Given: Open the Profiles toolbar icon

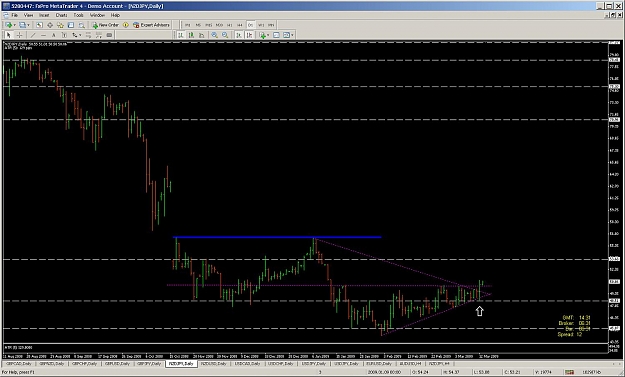Looking at the screenshot, I should point(22,25).
